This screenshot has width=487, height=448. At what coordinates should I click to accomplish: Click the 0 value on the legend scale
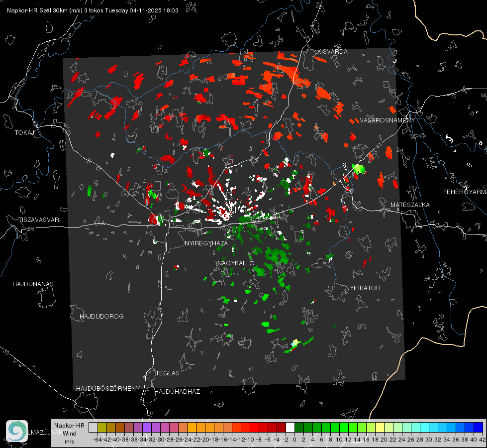click(294, 440)
